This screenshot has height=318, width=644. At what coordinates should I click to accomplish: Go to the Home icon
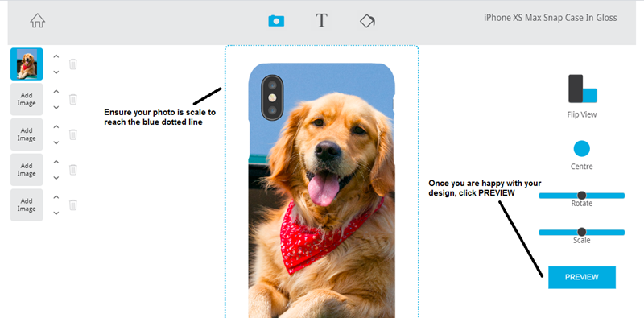(x=37, y=20)
